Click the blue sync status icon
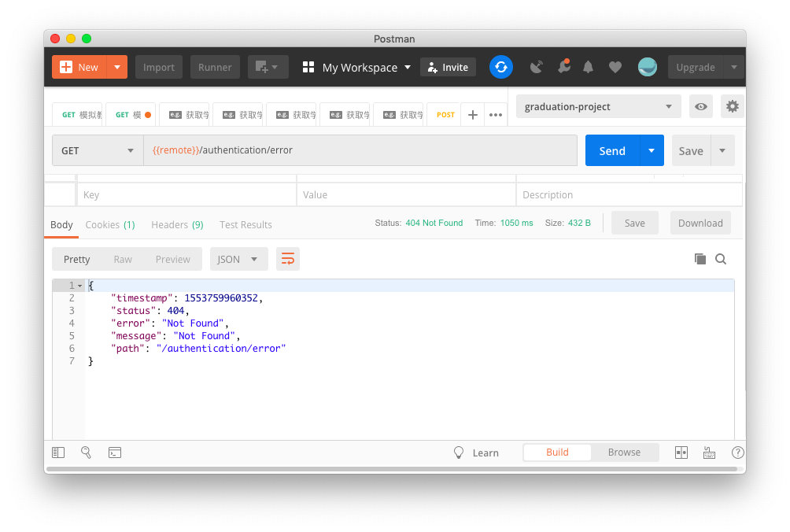Image resolution: width=790 pixels, height=532 pixels. pos(501,67)
